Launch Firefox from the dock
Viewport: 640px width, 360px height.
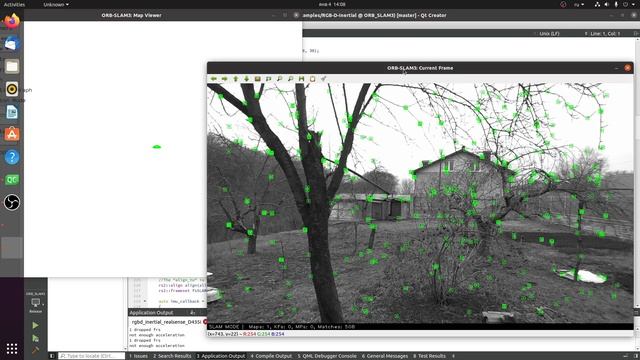point(12,21)
